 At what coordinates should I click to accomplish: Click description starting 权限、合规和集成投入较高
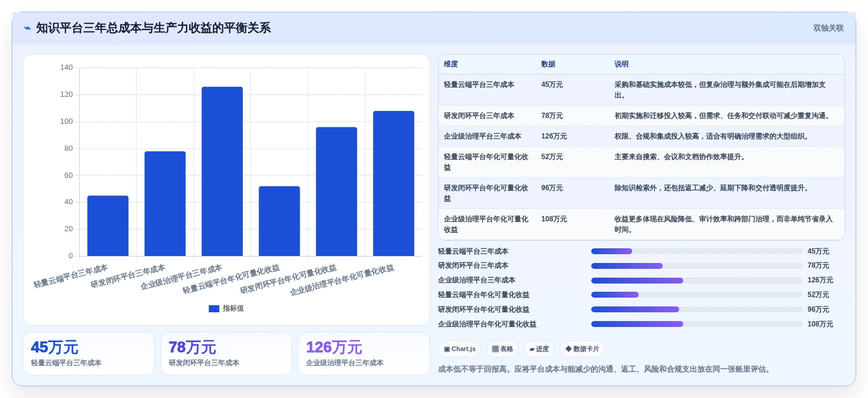(712, 136)
